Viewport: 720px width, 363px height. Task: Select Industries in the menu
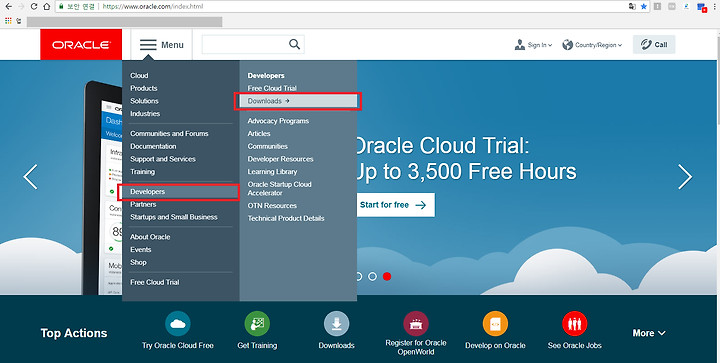pyautogui.click(x=145, y=113)
